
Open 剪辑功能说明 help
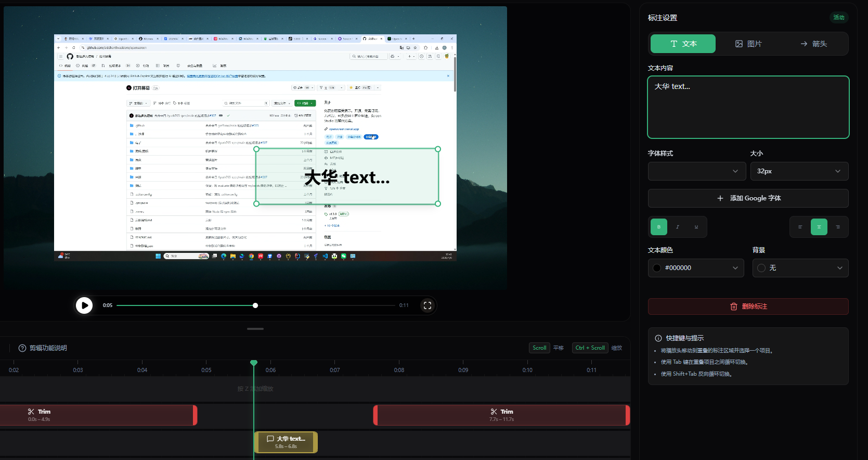tap(43, 348)
